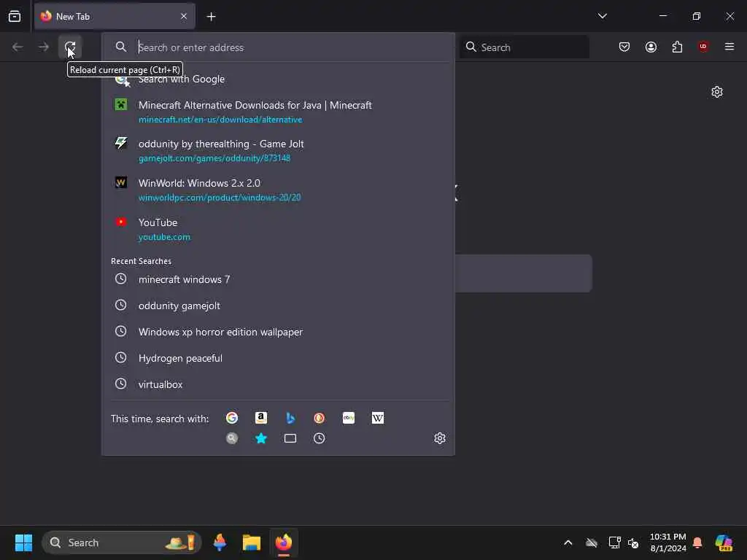Click the Firefox taskbar icon
747x560 pixels.
click(x=284, y=542)
